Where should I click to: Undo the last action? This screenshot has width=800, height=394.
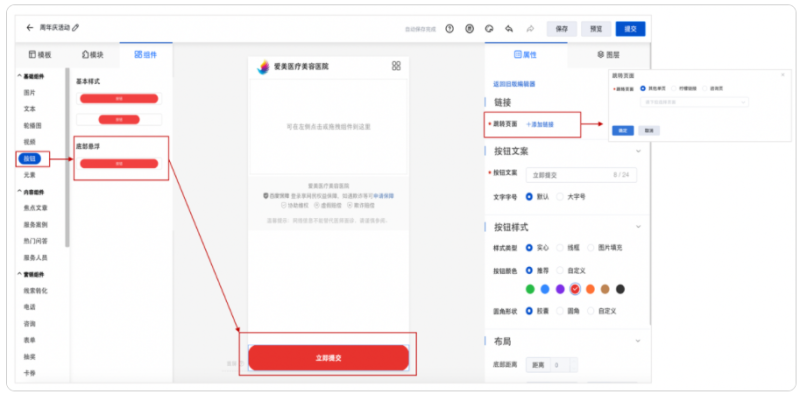tap(509, 29)
